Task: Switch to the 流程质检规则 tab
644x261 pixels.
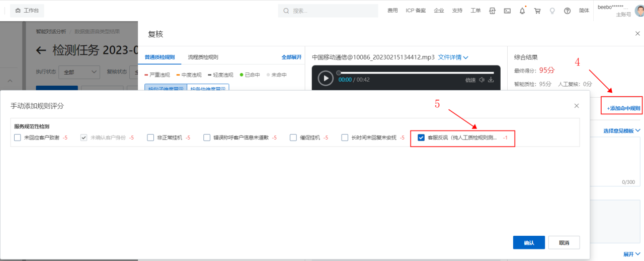Action: pyautogui.click(x=203, y=57)
